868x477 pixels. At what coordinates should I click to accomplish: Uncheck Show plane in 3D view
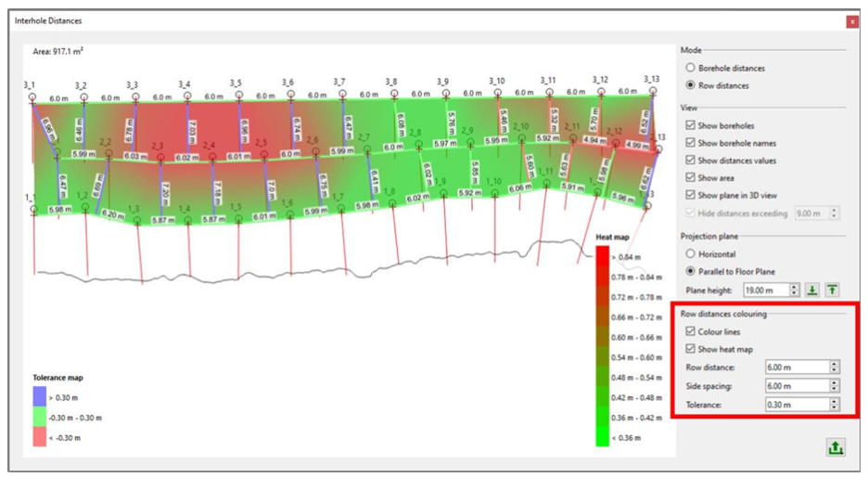tap(689, 196)
